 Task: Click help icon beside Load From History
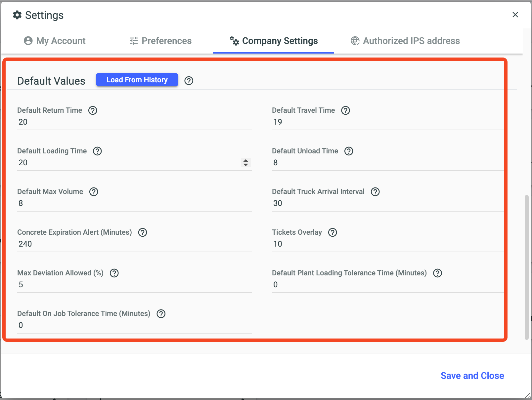tap(189, 81)
